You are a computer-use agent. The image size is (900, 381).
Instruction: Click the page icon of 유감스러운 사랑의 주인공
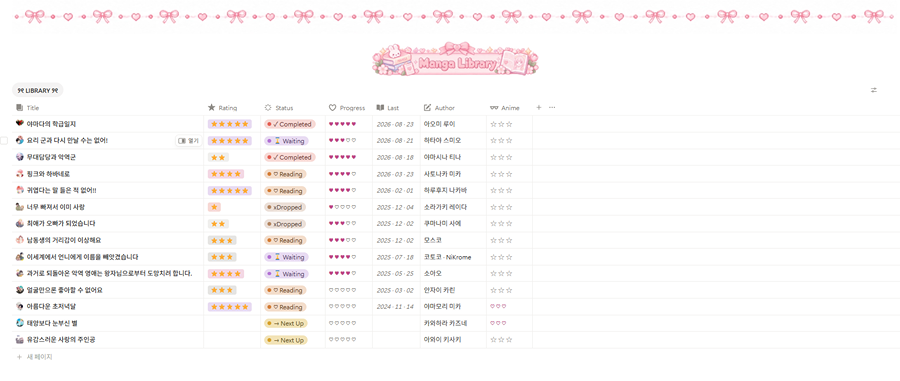pyautogui.click(x=20, y=340)
